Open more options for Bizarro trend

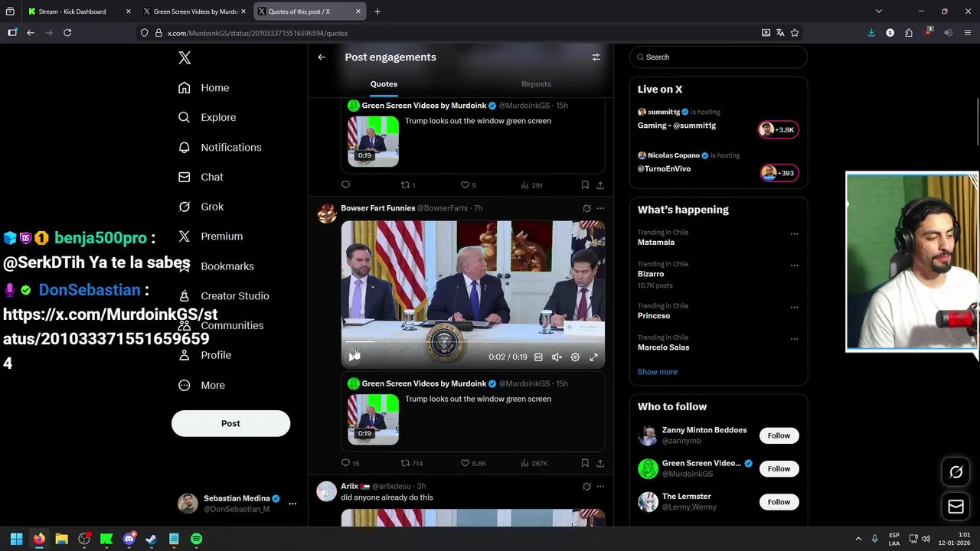pos(794,266)
